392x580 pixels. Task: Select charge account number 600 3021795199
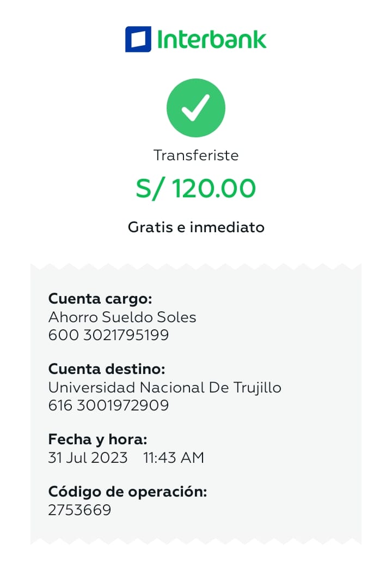click(108, 335)
